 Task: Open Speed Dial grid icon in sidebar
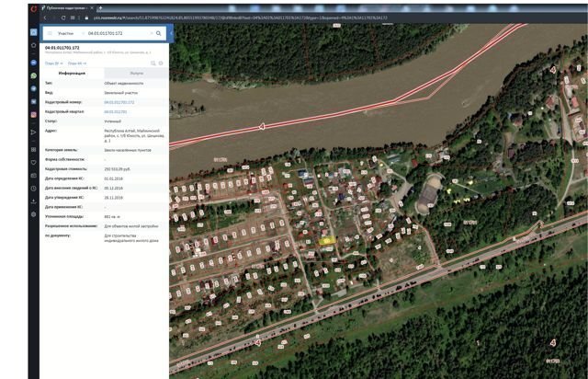tap(33, 150)
